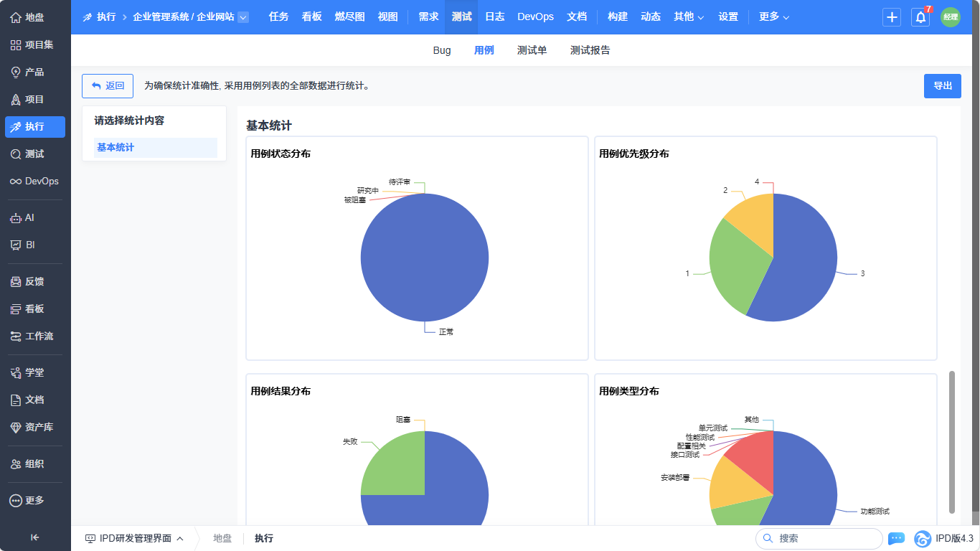Open the 反馈 feedback icon
The height and width of the screenshot is (551, 980).
(x=16, y=281)
